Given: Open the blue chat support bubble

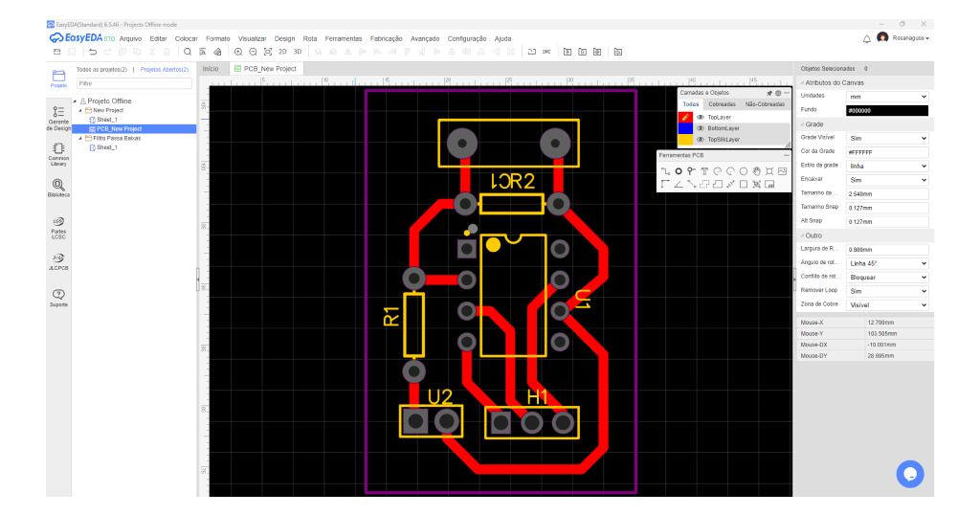Looking at the screenshot, I should pyautogui.click(x=910, y=474).
